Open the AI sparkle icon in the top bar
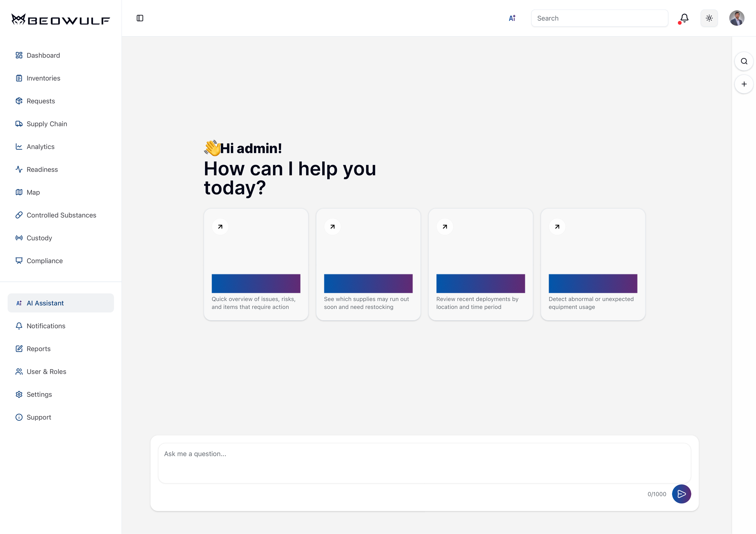The width and height of the screenshot is (756, 534). (x=512, y=18)
